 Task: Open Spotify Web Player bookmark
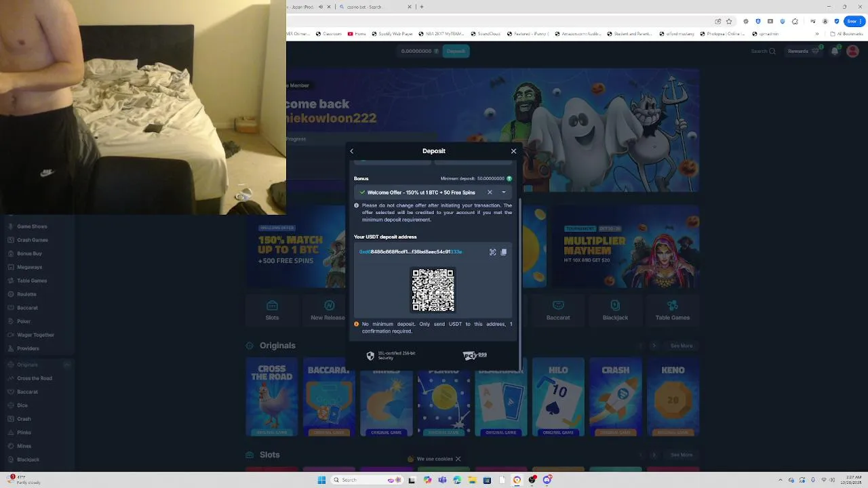click(x=391, y=33)
